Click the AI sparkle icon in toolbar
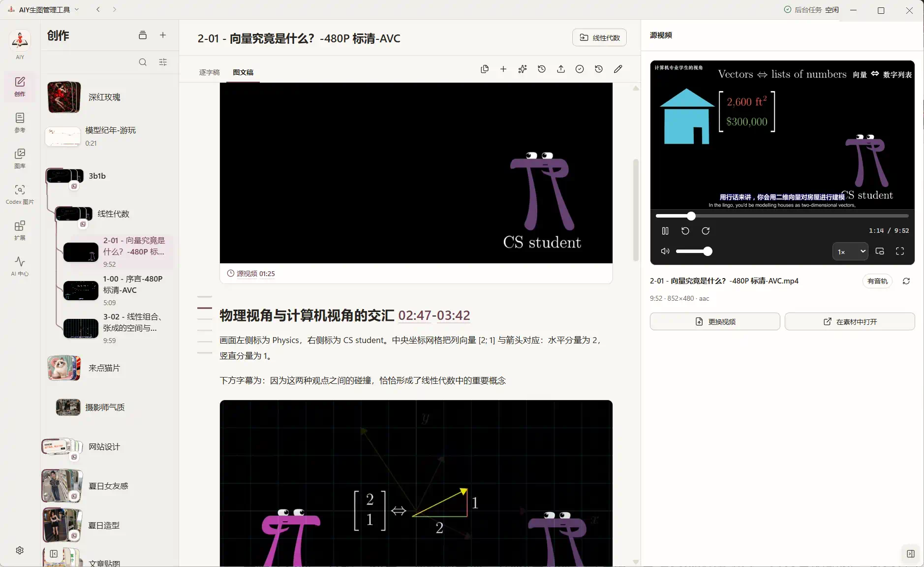The height and width of the screenshot is (567, 924). [x=523, y=69]
